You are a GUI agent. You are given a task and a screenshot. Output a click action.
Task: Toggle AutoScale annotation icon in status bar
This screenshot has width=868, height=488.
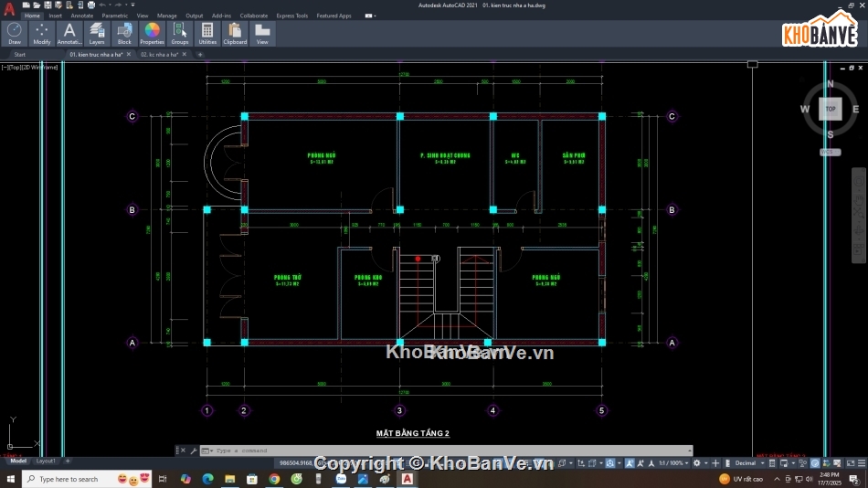pyautogui.click(x=640, y=463)
